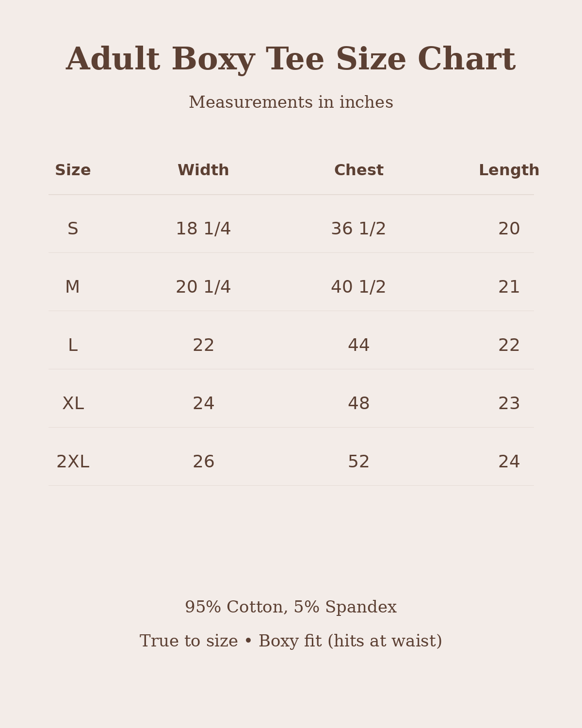Viewport: 582px width, 728px height.
Task: Select the L size row label
Action: point(73,345)
